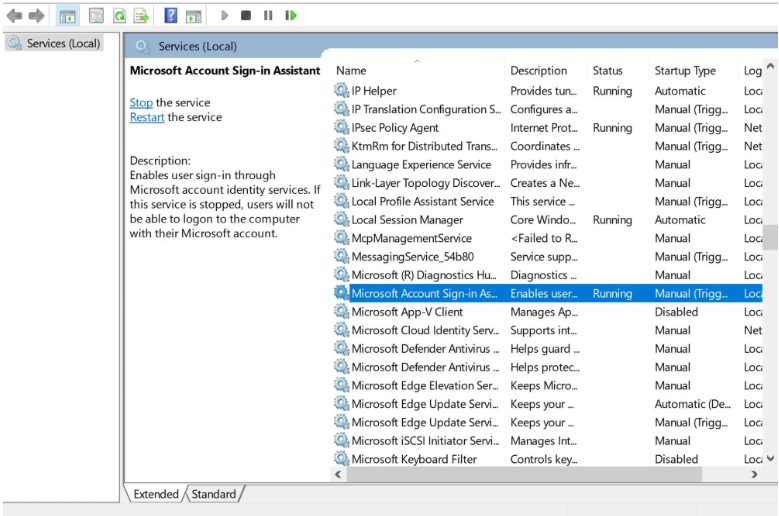Click gear icon of Microsoft Keyboard Filter
Viewport: 779px width, 516px height.
coord(341,458)
